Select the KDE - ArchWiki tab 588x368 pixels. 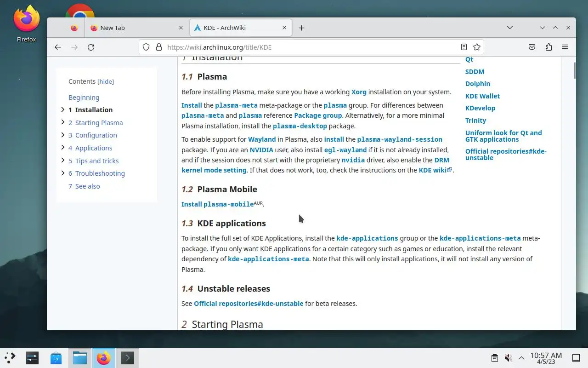point(241,28)
